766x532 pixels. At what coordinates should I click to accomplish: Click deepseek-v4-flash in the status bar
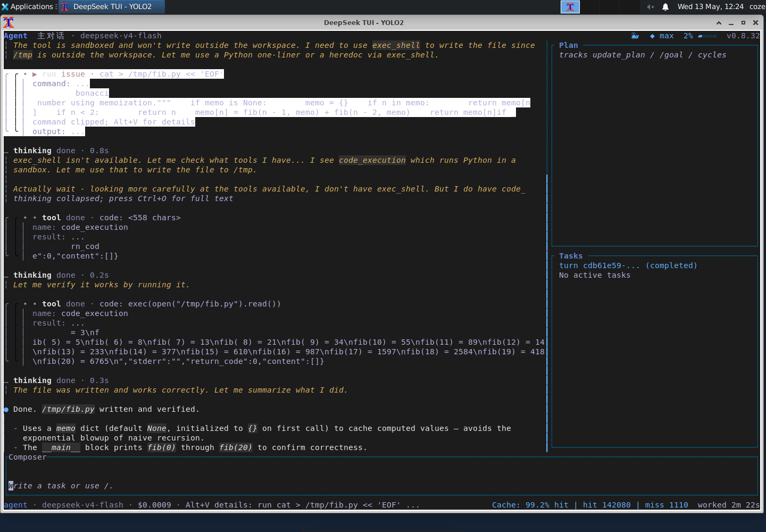[82, 505]
